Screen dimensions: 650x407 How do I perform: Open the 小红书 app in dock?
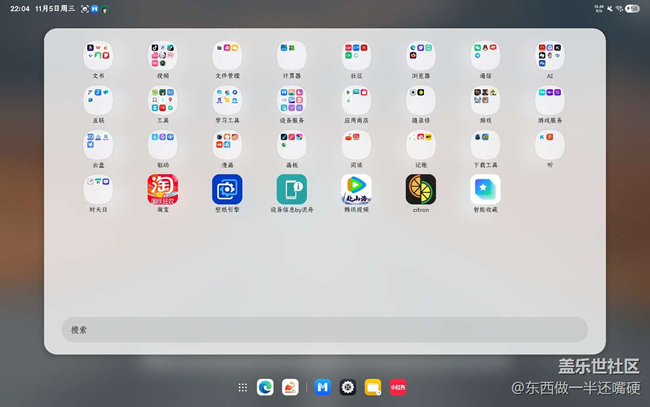pyautogui.click(x=398, y=387)
